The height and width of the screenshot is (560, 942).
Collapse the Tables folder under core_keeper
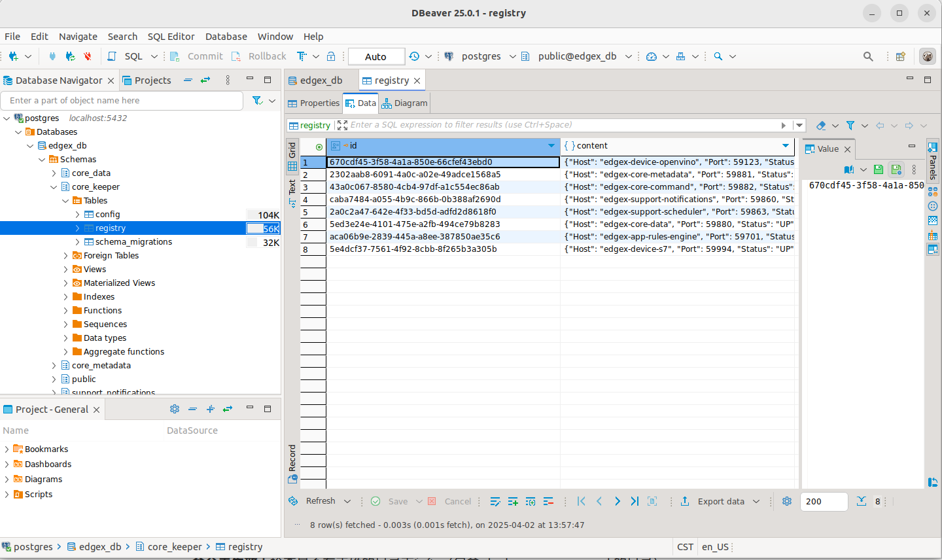pyautogui.click(x=65, y=200)
